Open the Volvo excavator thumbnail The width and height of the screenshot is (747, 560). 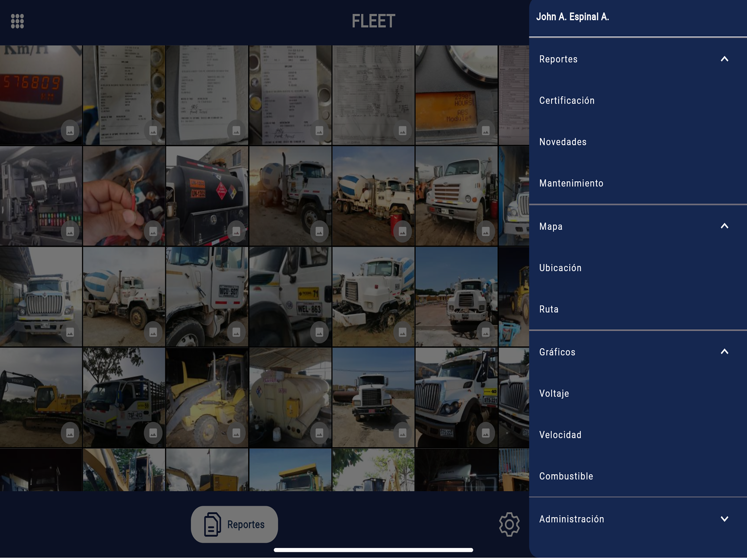coord(41,398)
